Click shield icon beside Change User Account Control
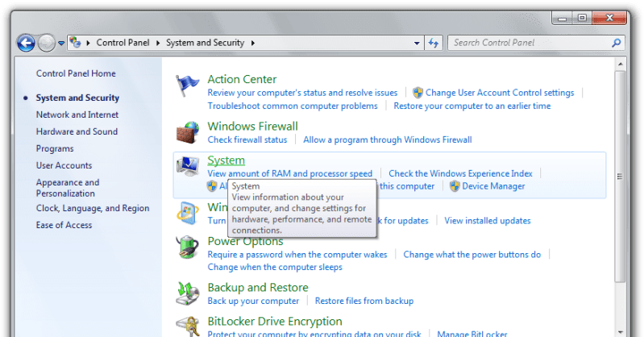The image size is (644, 337). 418,93
